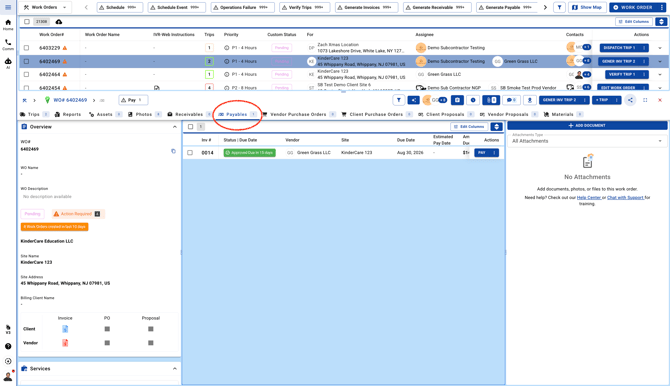Click the clock icon button in the detail toolbar
This screenshot has height=386, width=670.
473,100
